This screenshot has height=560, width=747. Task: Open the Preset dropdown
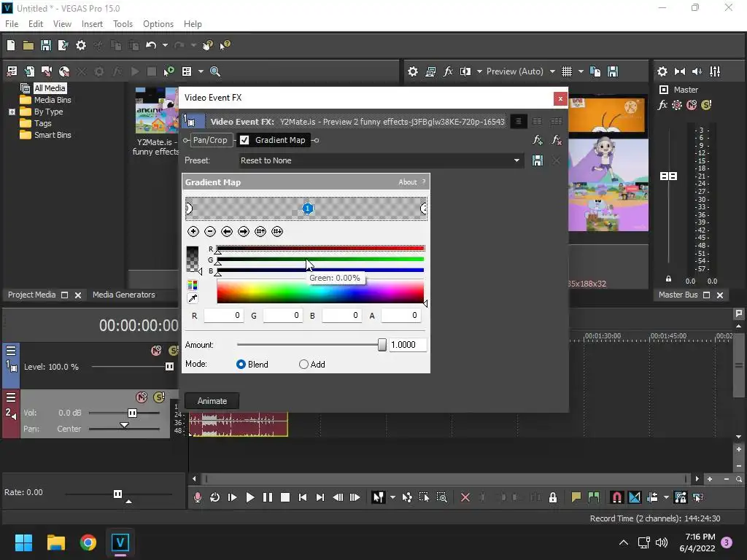pos(516,160)
